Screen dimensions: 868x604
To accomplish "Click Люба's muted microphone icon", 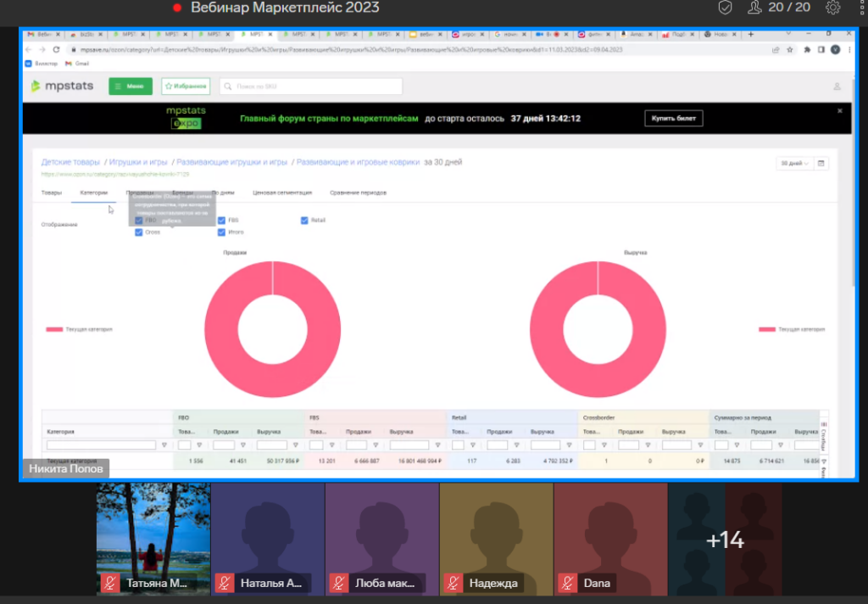I will pyautogui.click(x=339, y=583).
